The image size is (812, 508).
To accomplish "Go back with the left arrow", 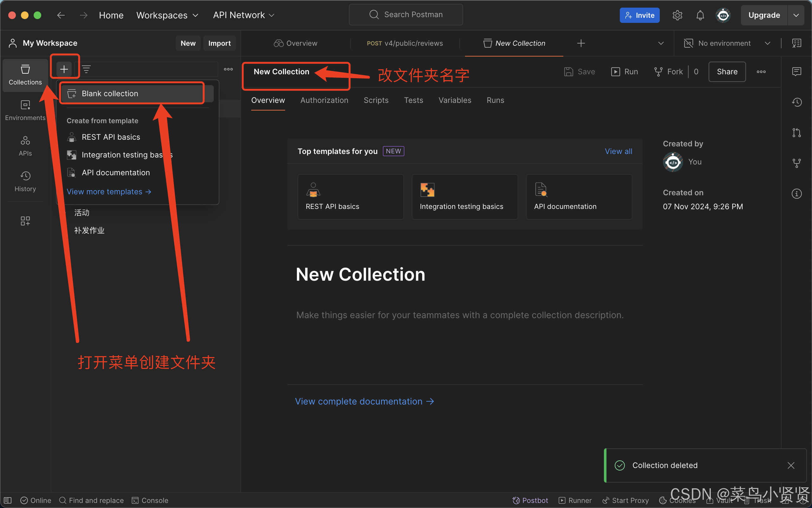I will click(x=61, y=15).
